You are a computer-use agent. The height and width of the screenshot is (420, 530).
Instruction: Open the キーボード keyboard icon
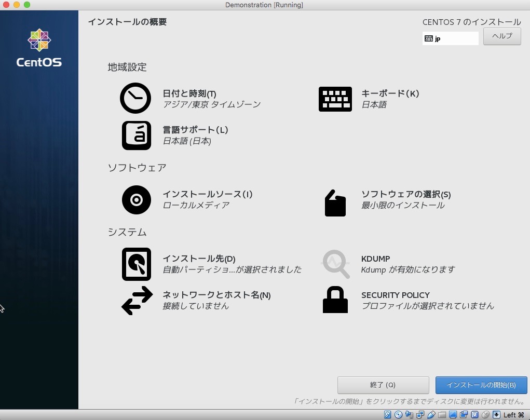click(335, 99)
